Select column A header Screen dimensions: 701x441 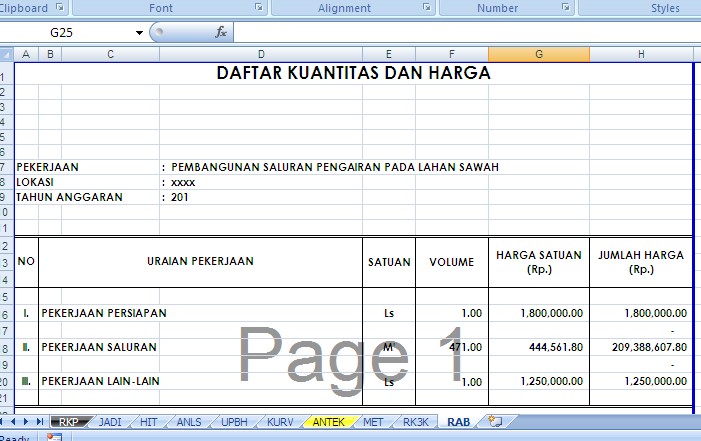coord(26,54)
